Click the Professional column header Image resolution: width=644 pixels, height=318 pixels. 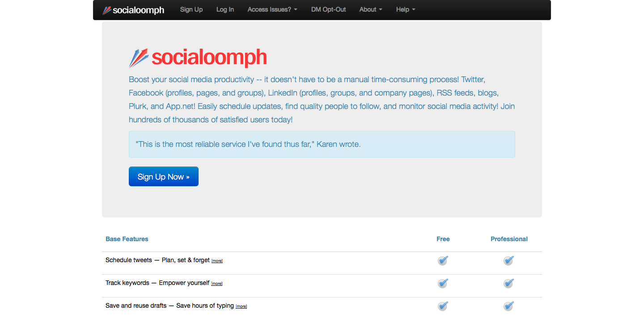509,239
